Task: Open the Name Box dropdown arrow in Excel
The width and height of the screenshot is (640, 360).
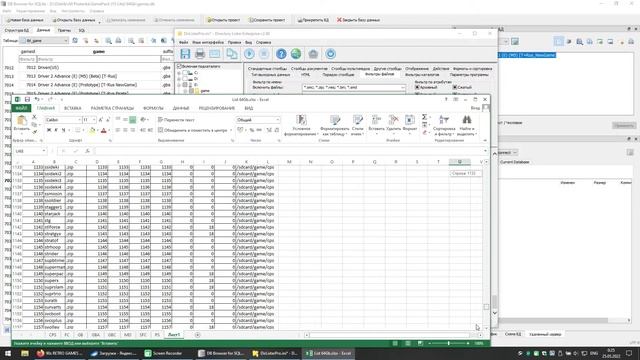Action: [x=43, y=151]
